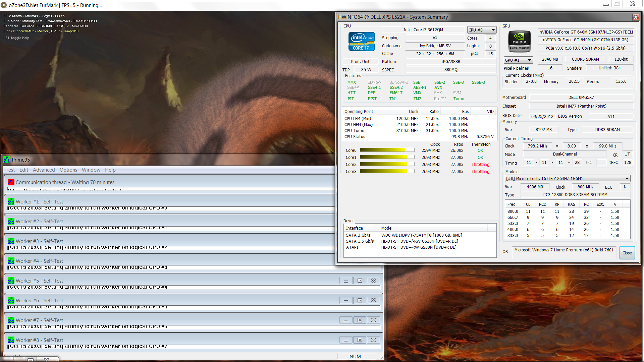Click the FurMark F1 toggle help text
This screenshot has height=362, width=644.
click(16, 38)
